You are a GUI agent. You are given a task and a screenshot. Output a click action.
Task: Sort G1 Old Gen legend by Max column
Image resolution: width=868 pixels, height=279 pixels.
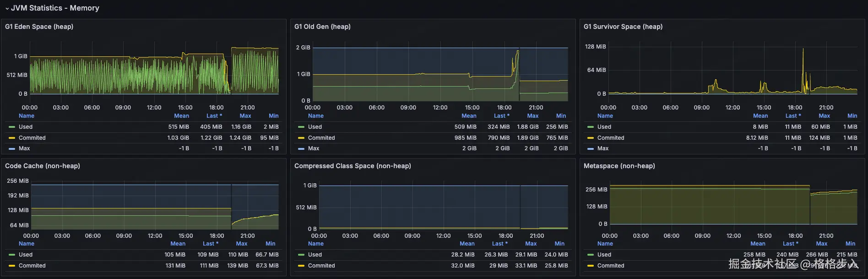[532, 116]
